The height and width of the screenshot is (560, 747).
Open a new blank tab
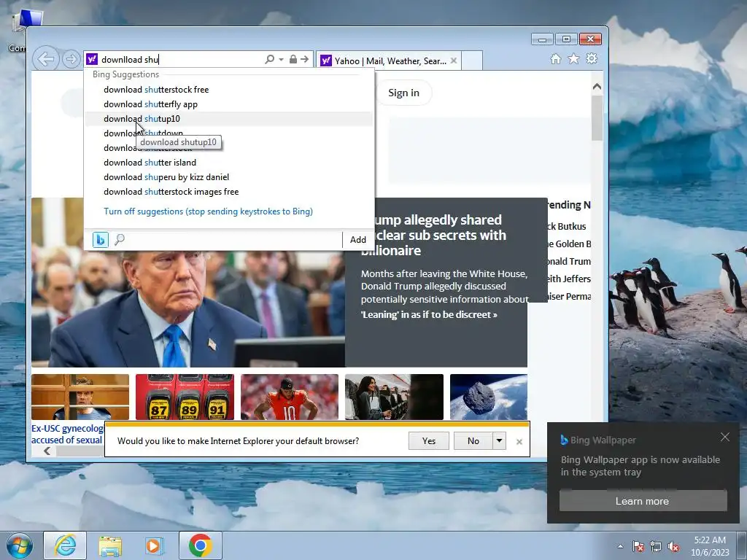click(x=472, y=61)
